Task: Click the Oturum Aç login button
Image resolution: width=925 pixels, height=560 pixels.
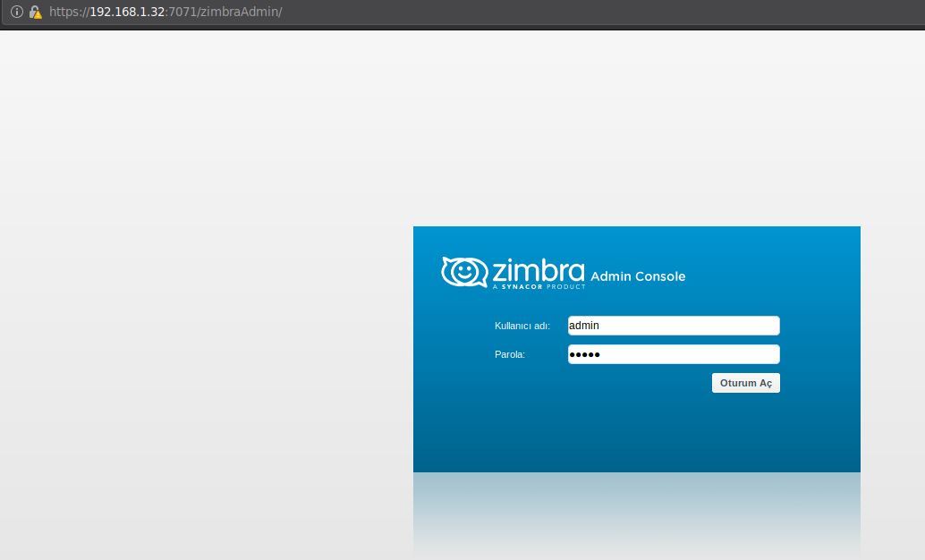Action: (746, 383)
